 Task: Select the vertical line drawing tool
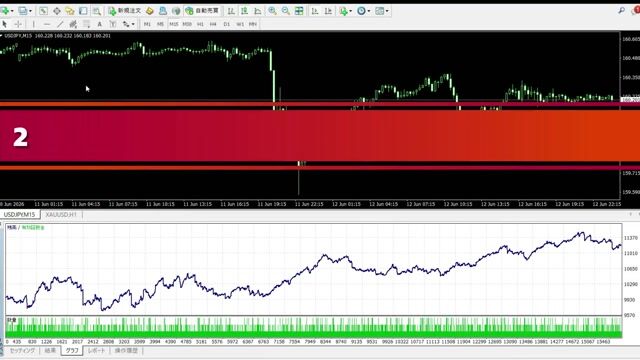click(x=33, y=24)
